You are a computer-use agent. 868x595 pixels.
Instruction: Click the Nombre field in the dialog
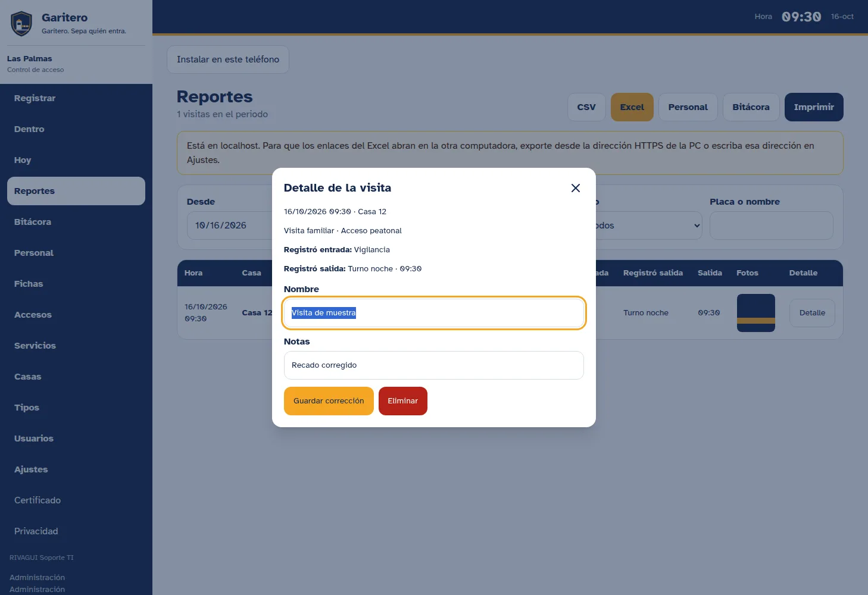click(x=434, y=313)
